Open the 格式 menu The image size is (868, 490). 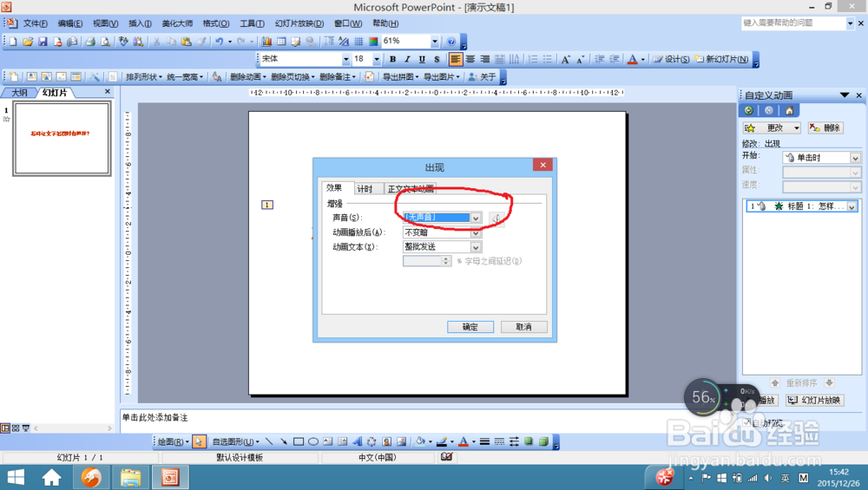coord(216,23)
